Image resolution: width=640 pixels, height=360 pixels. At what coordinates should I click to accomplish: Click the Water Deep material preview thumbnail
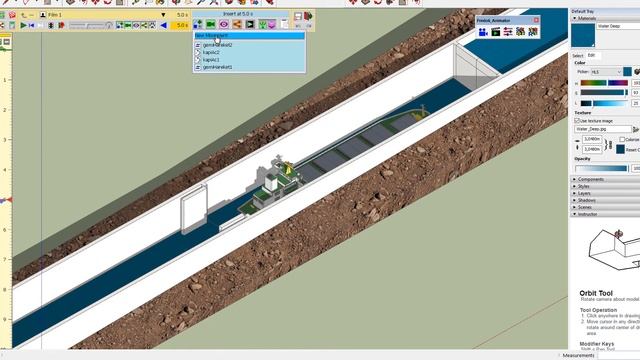583,35
